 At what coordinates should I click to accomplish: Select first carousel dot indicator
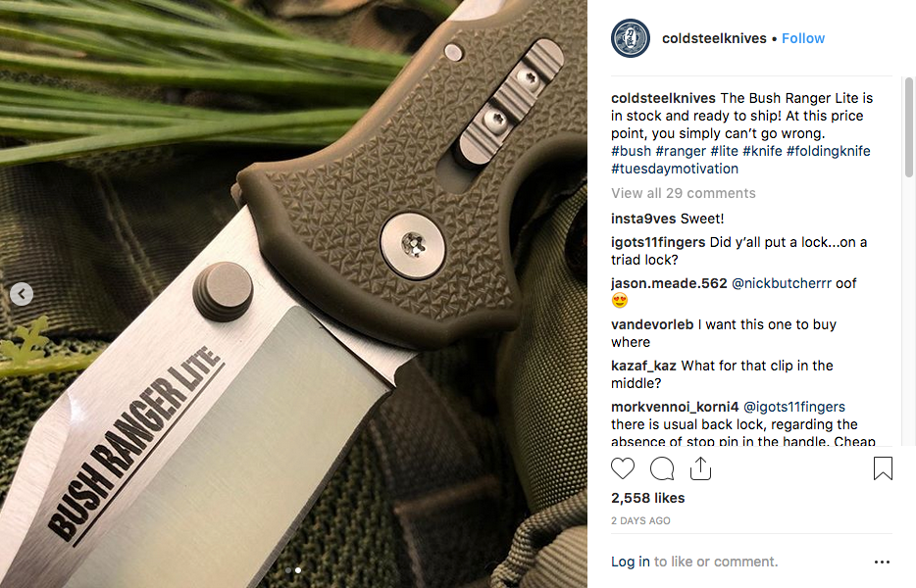pyautogui.click(x=288, y=570)
